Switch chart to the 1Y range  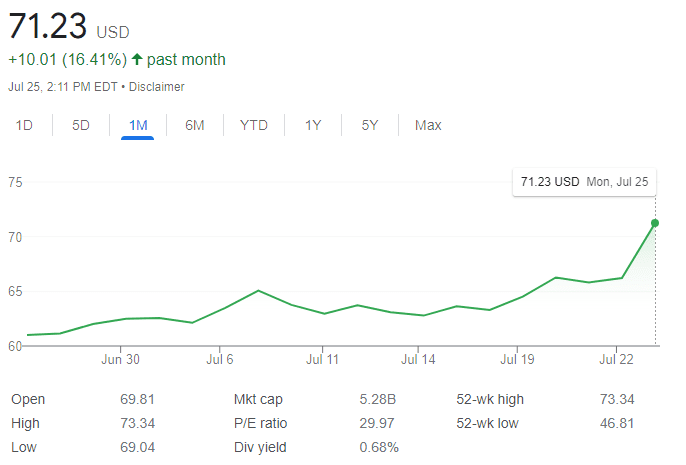(313, 125)
